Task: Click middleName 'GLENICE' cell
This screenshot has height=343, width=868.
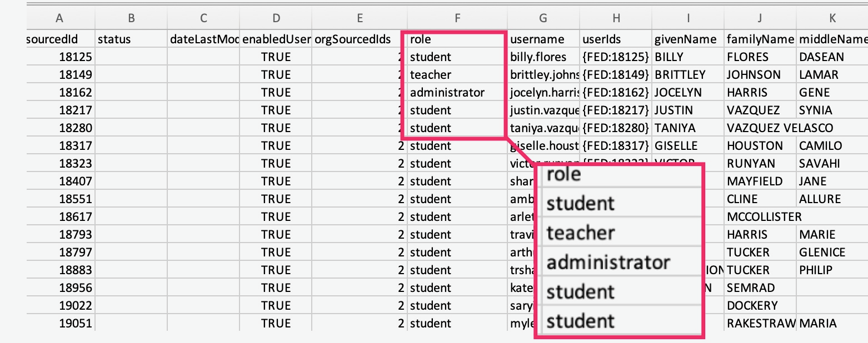Action: pyautogui.click(x=832, y=252)
